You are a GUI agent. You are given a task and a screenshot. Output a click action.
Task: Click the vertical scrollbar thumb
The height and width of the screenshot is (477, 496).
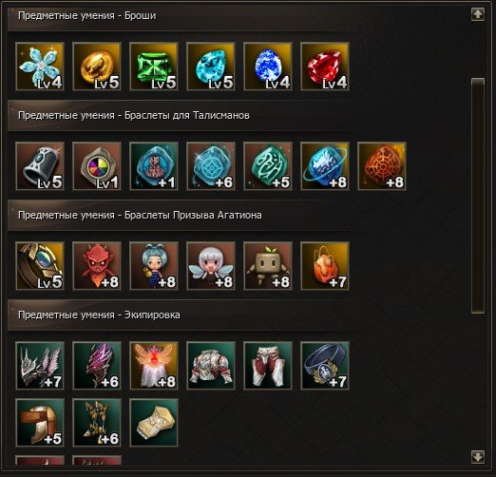478,196
